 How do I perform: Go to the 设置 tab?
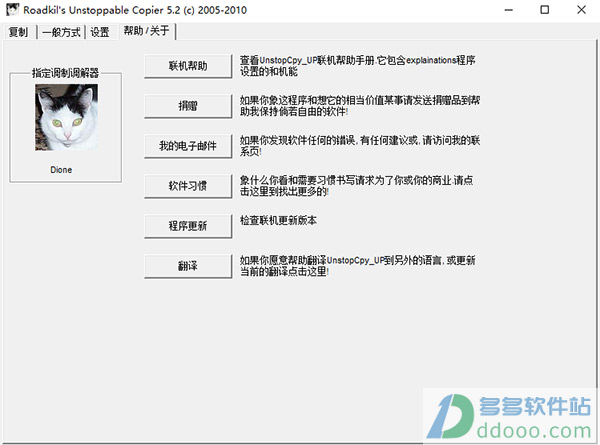[100, 32]
